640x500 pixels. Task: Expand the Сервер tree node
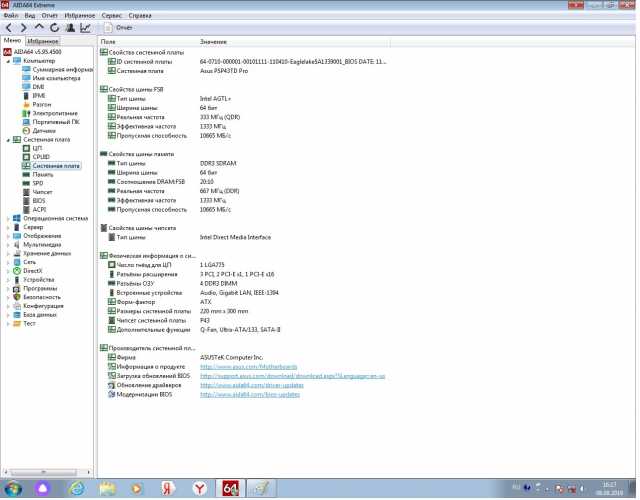(x=8, y=227)
